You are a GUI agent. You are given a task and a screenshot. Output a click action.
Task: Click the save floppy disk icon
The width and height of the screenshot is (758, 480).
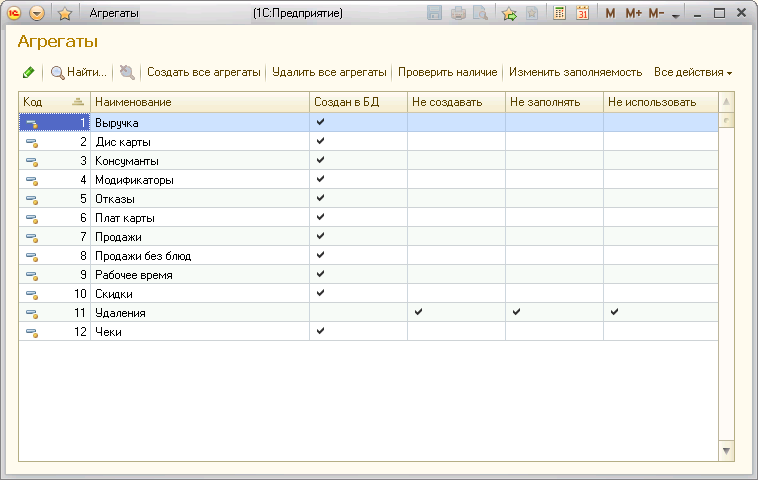[x=435, y=14]
